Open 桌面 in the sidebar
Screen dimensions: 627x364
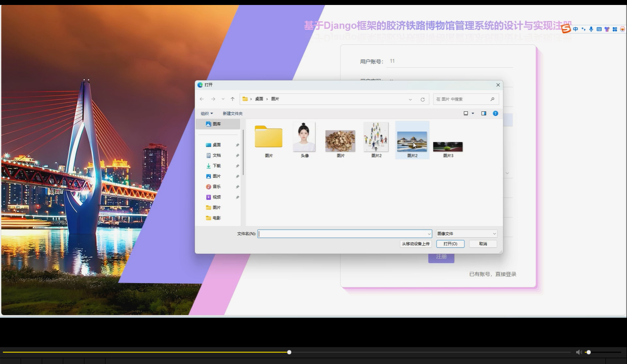pos(217,145)
